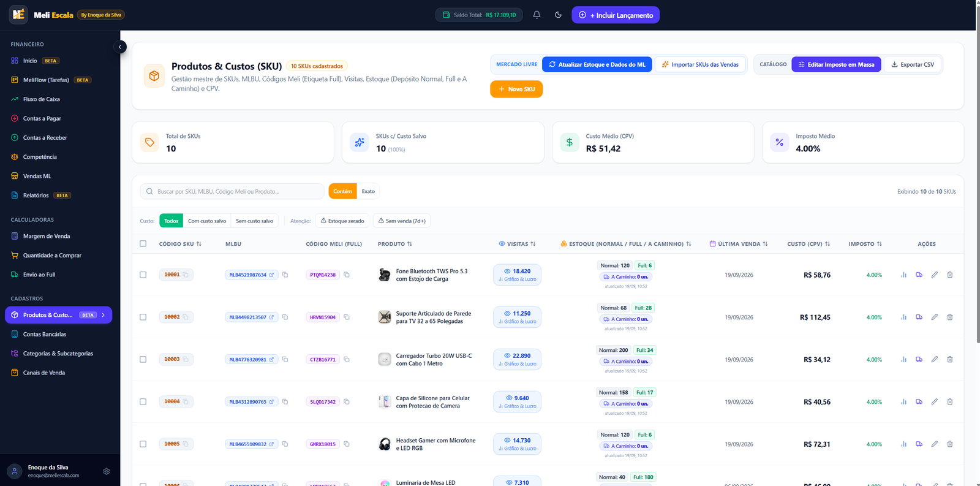Sort by Custo (CPV) column
The height and width of the screenshot is (486, 980).
coord(809,244)
